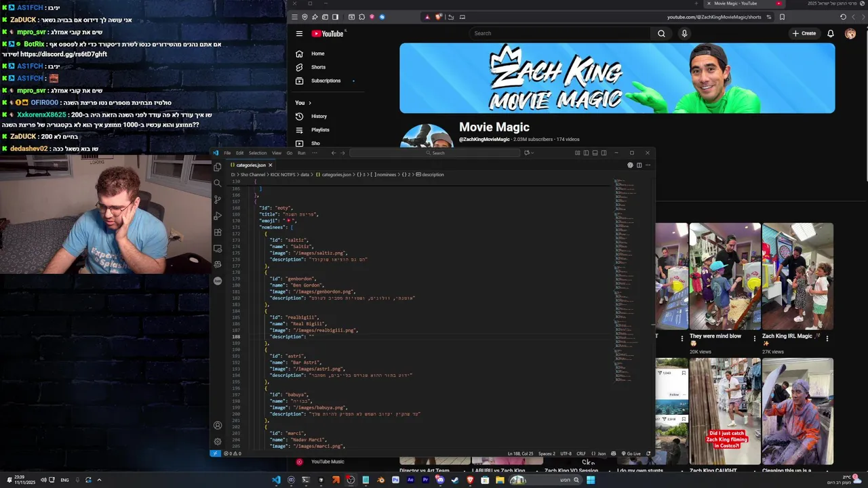Open the Accounts icon in VS Code
Image resolution: width=868 pixels, height=488 pixels.
pyautogui.click(x=217, y=426)
